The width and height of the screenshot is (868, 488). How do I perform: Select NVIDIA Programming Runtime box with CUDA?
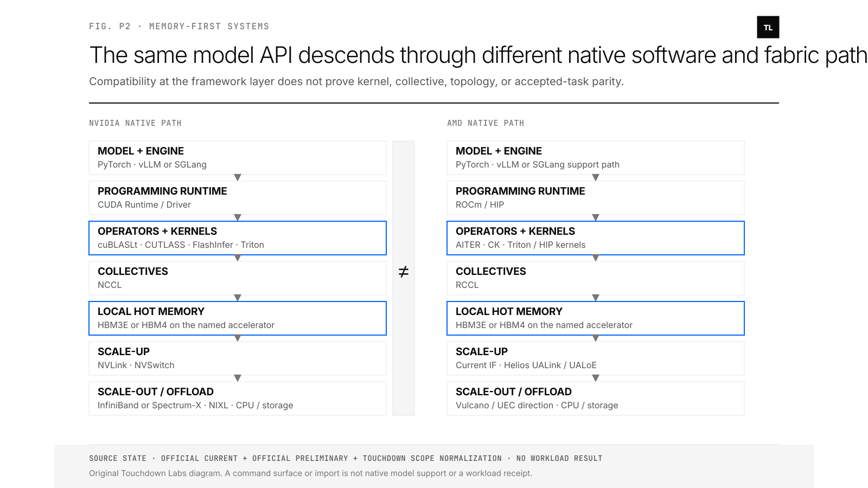(x=238, y=198)
